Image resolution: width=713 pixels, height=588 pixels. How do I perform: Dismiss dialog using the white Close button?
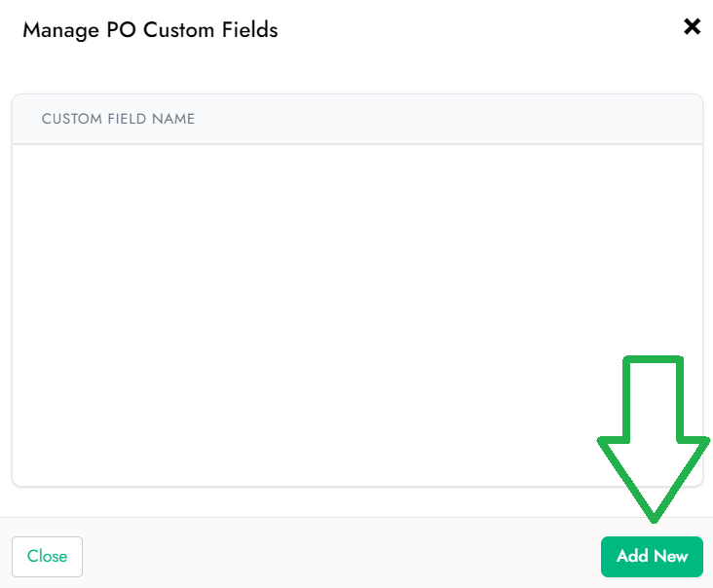point(48,556)
